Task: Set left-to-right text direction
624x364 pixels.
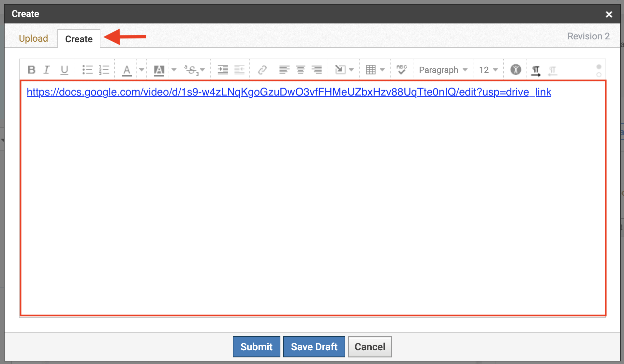Action: click(536, 70)
